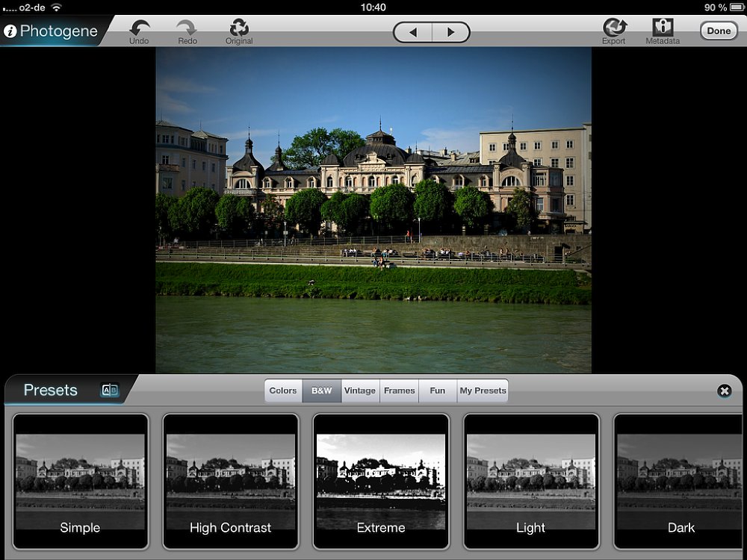Tap the Undo arrow icon
Viewport: 747px width, 560px height.
[139, 28]
